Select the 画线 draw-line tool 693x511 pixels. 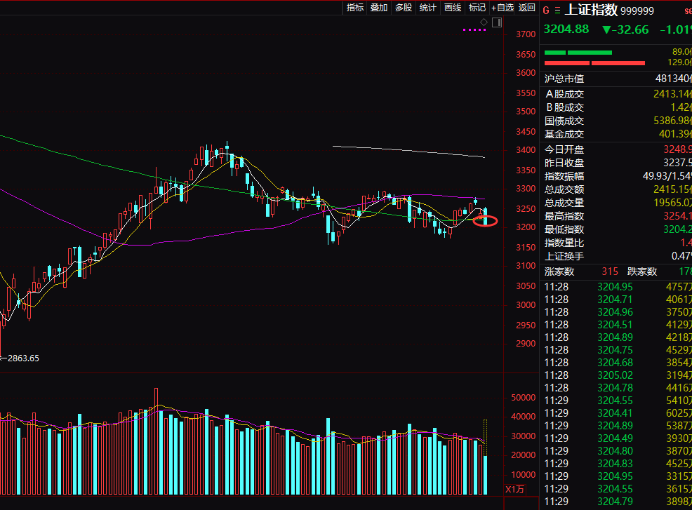[453, 8]
